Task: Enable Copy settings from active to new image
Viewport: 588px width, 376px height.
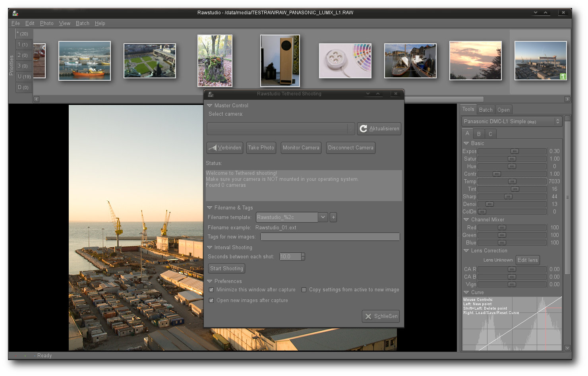Action: [x=304, y=290]
